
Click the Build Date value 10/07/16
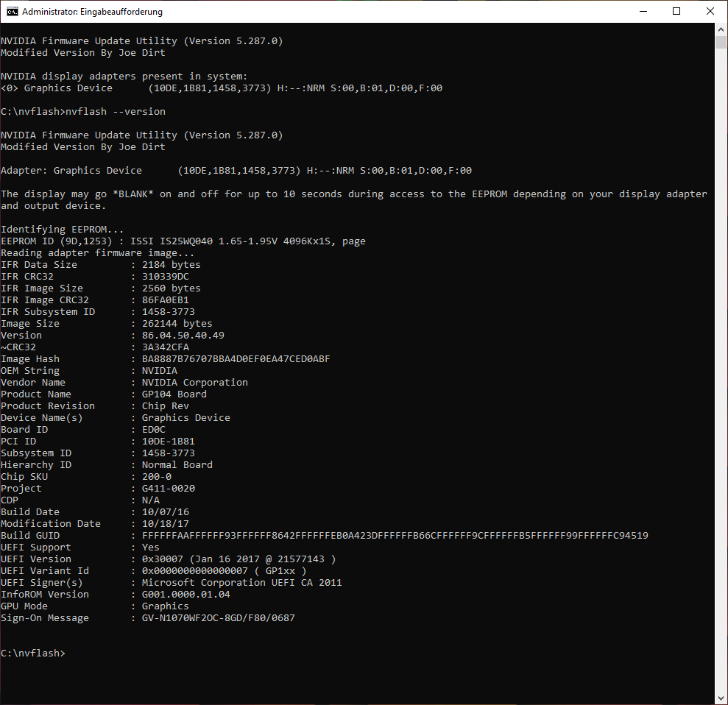point(166,511)
